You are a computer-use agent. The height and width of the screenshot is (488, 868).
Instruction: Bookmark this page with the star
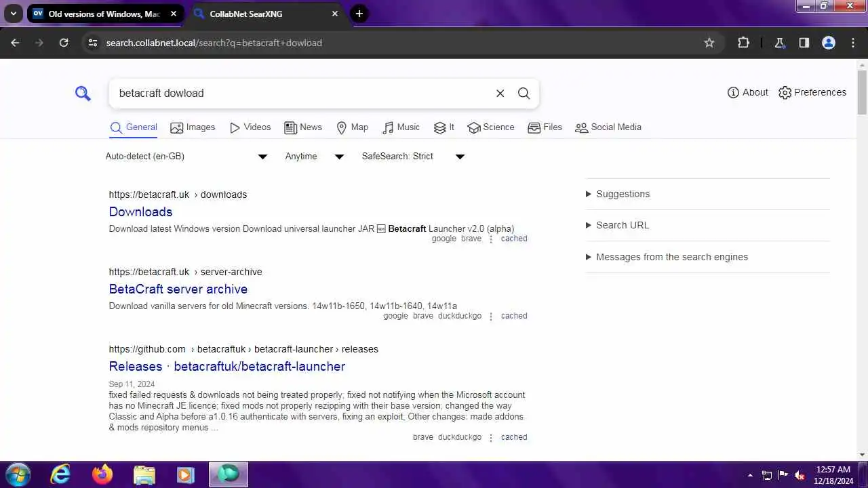pyautogui.click(x=709, y=43)
